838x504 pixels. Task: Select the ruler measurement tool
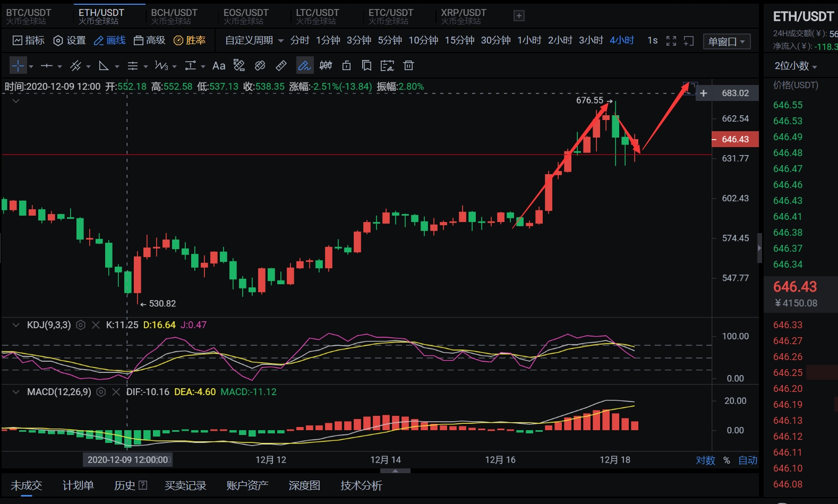[281, 66]
